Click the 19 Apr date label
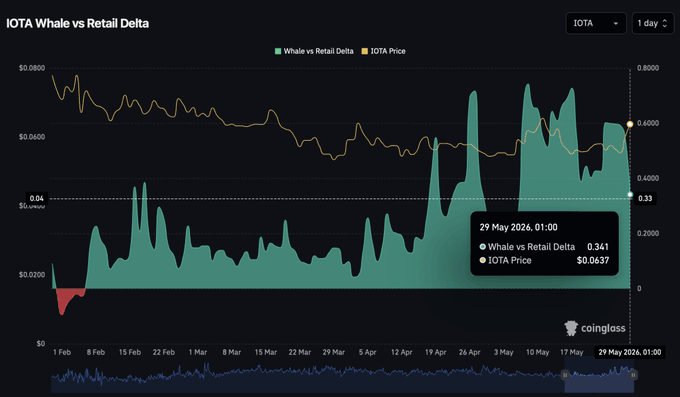 [435, 352]
